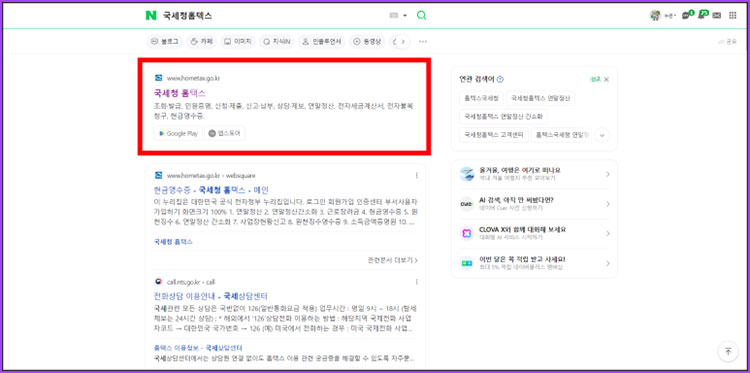Switch to the 블로그 search tab
This screenshot has height=373, width=750.
pyautogui.click(x=164, y=42)
